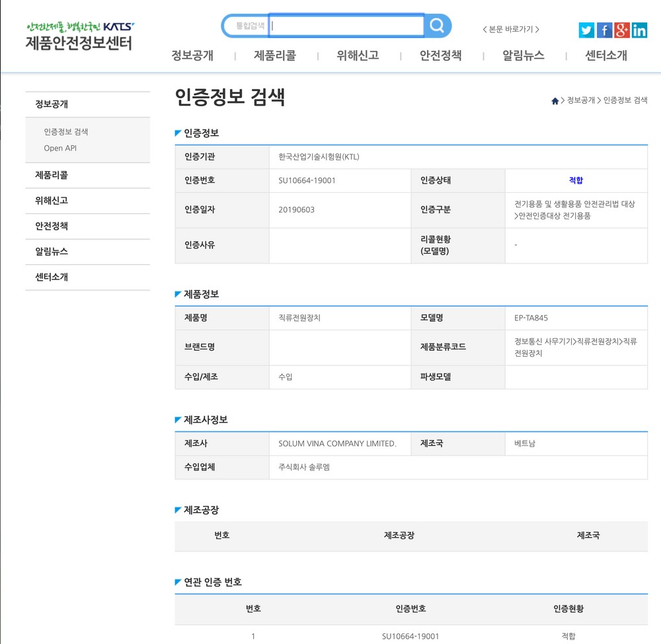This screenshot has width=661, height=644.
Task: Open the Facebook share icon
Action: [x=604, y=30]
